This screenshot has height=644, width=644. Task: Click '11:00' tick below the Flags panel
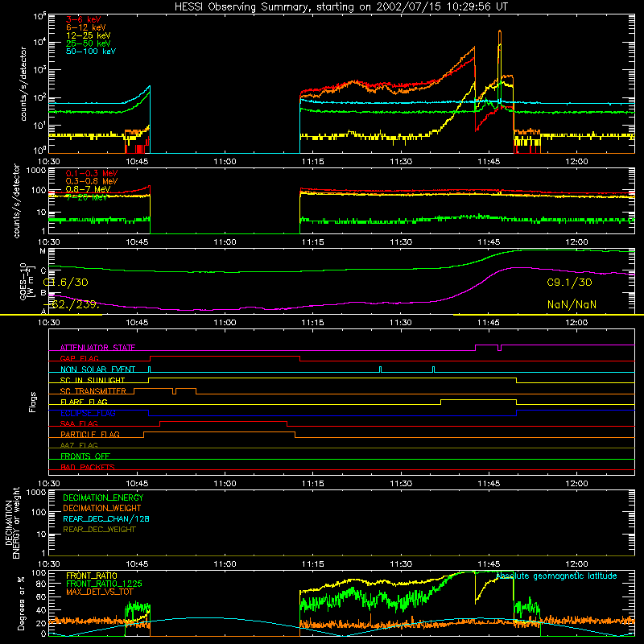[225, 484]
